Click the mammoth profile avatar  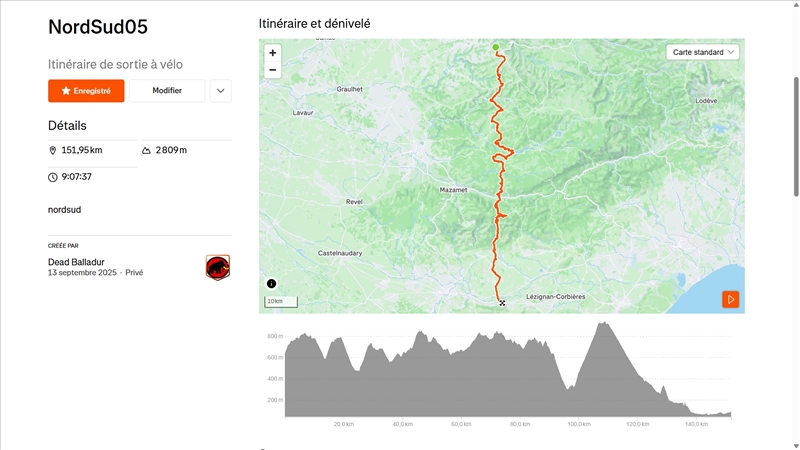coord(217,267)
